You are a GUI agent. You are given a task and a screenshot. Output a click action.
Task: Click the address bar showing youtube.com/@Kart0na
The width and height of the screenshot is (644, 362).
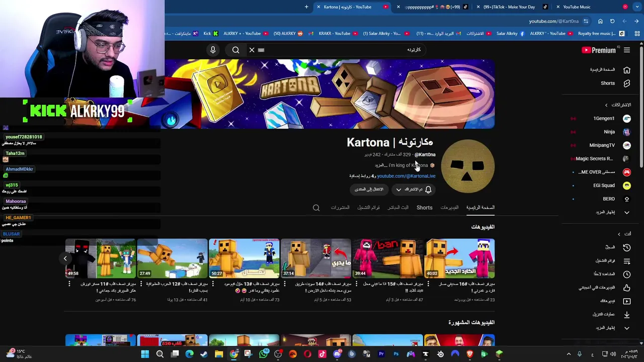pyautogui.click(x=553, y=21)
